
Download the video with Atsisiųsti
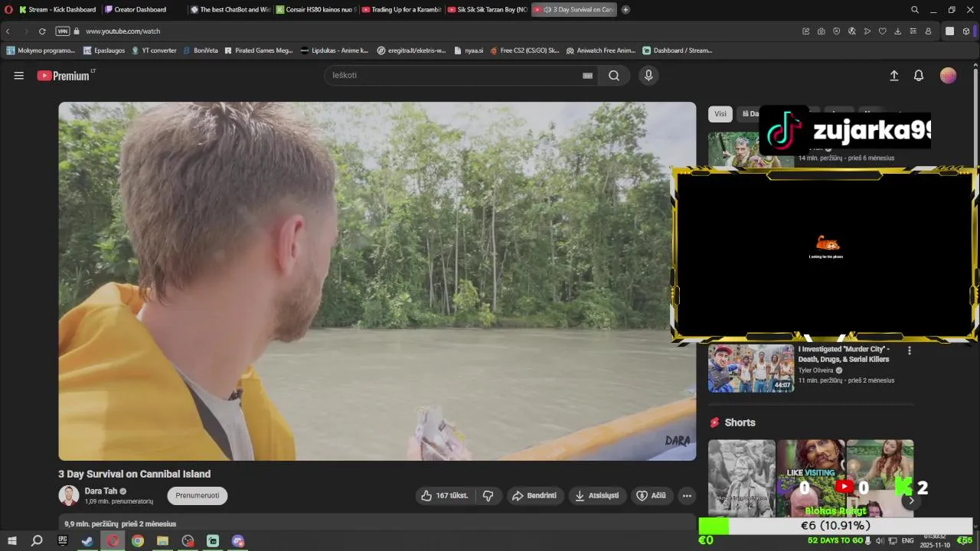tap(597, 496)
